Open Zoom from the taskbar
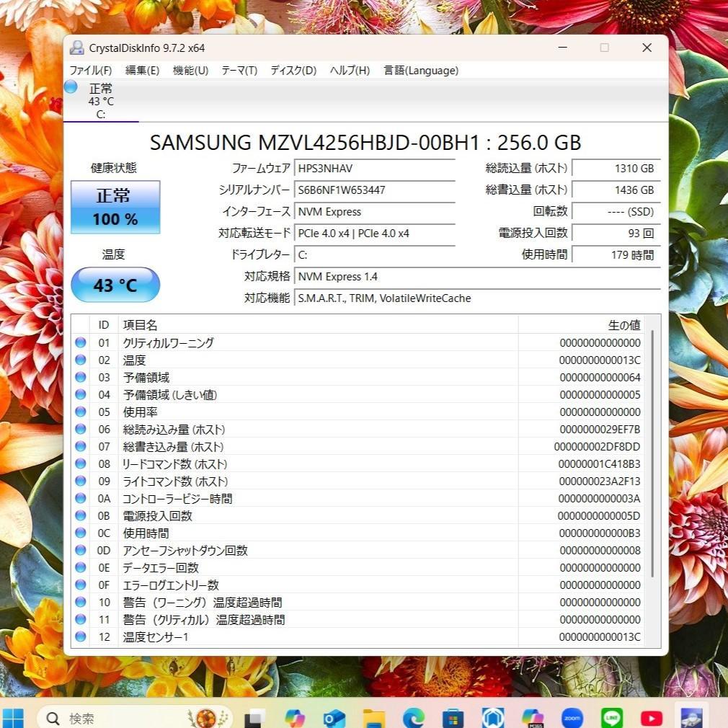The image size is (728, 728). click(572, 718)
